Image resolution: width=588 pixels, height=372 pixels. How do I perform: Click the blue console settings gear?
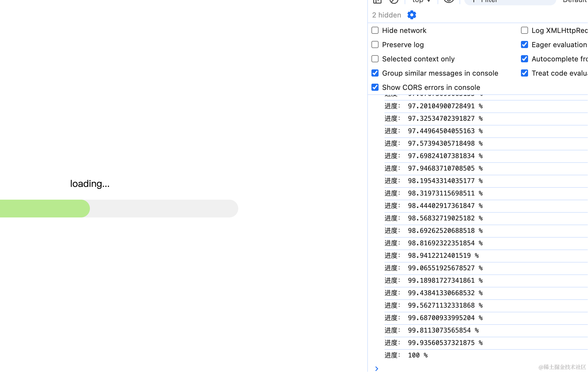tap(411, 15)
